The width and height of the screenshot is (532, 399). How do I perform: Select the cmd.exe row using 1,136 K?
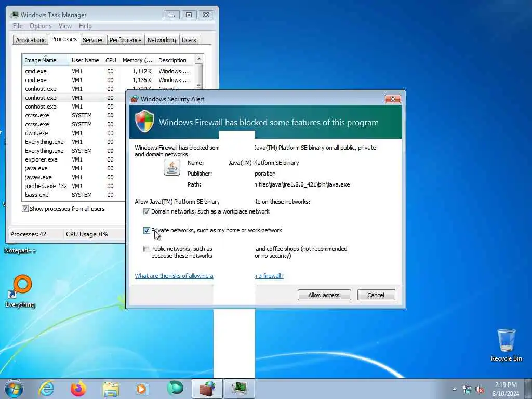coord(108,80)
